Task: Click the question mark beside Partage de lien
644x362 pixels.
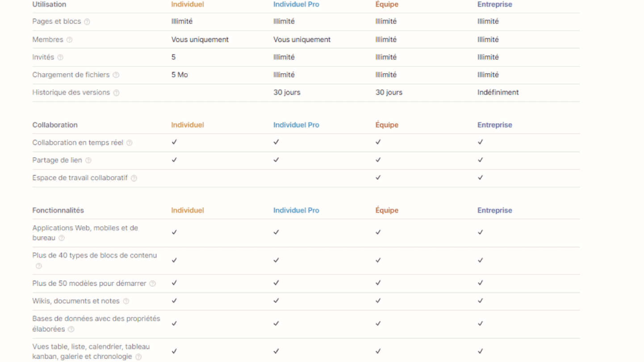Action: [88, 160]
